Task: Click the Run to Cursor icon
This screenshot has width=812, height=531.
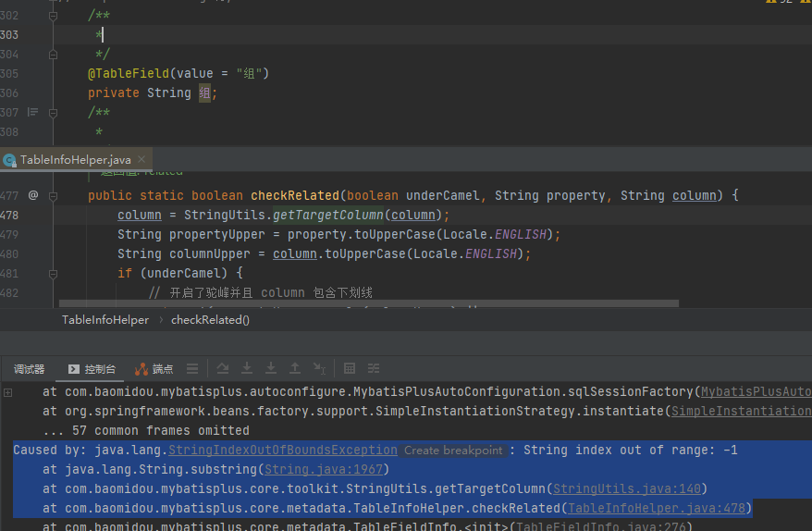Action: [319, 368]
